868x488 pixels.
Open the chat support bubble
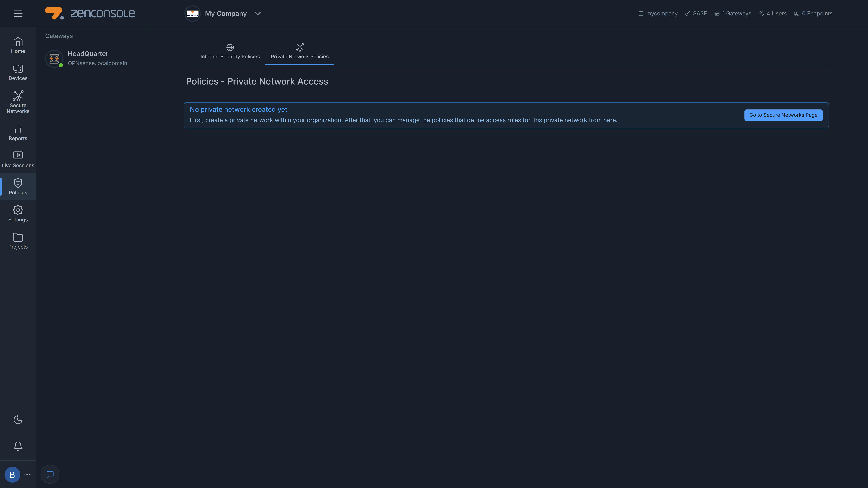tap(50, 474)
